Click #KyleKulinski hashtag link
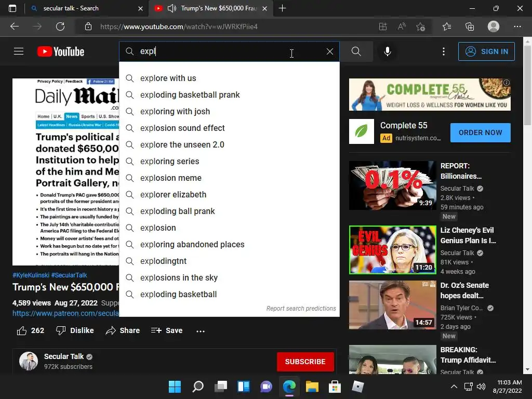Viewport: 532px width, 399px height. (31, 275)
